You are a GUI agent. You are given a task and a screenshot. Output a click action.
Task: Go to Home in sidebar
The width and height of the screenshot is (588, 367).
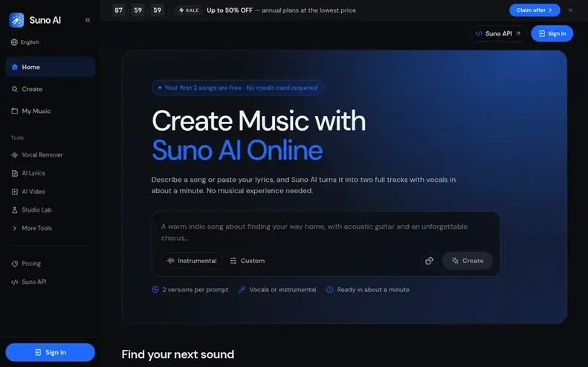coord(51,67)
